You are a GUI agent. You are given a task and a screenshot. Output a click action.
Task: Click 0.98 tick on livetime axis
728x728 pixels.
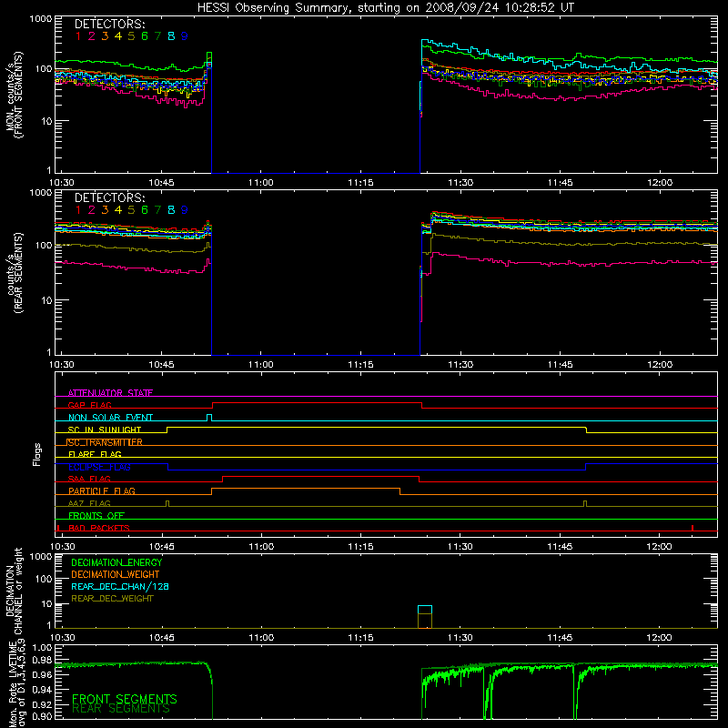coord(42,661)
